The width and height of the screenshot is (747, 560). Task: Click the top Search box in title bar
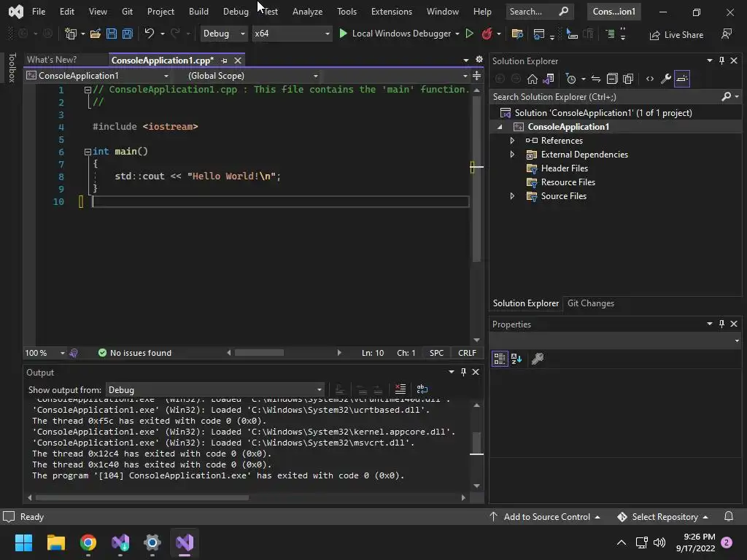539,12
